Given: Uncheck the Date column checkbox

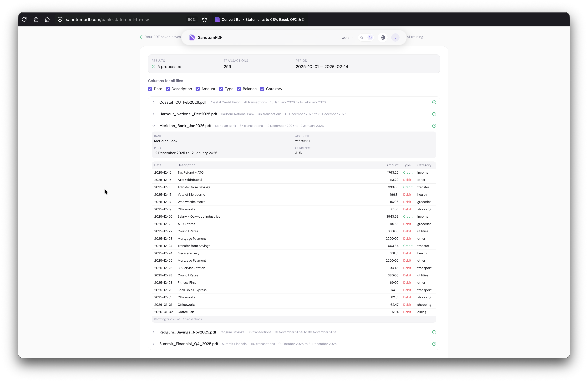Looking at the screenshot, I should click(x=150, y=89).
